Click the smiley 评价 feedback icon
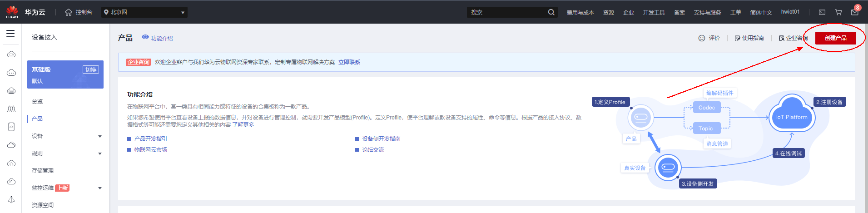This screenshot has width=868, height=213. tap(702, 38)
